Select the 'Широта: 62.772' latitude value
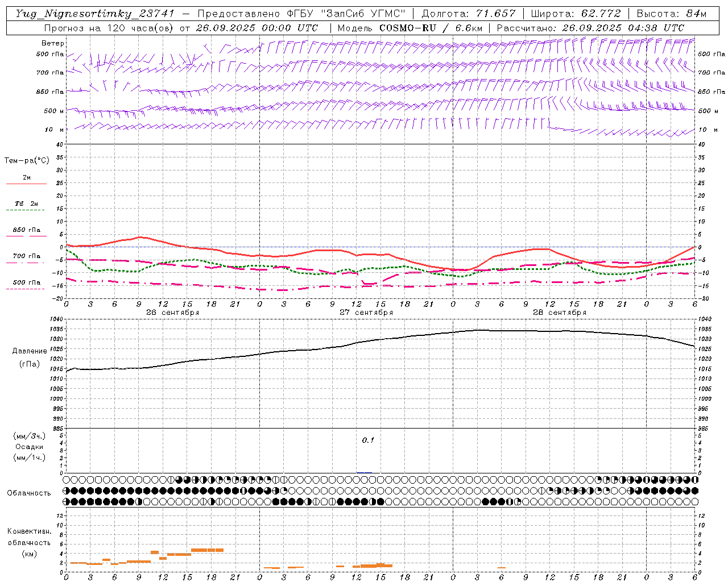This screenshot has height=582, width=728. coord(576,14)
